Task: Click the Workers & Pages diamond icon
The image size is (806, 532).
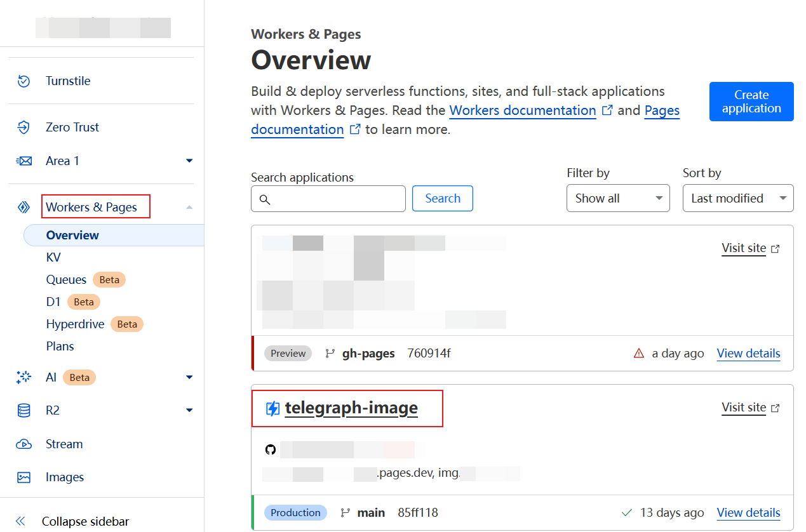Action: (24, 207)
